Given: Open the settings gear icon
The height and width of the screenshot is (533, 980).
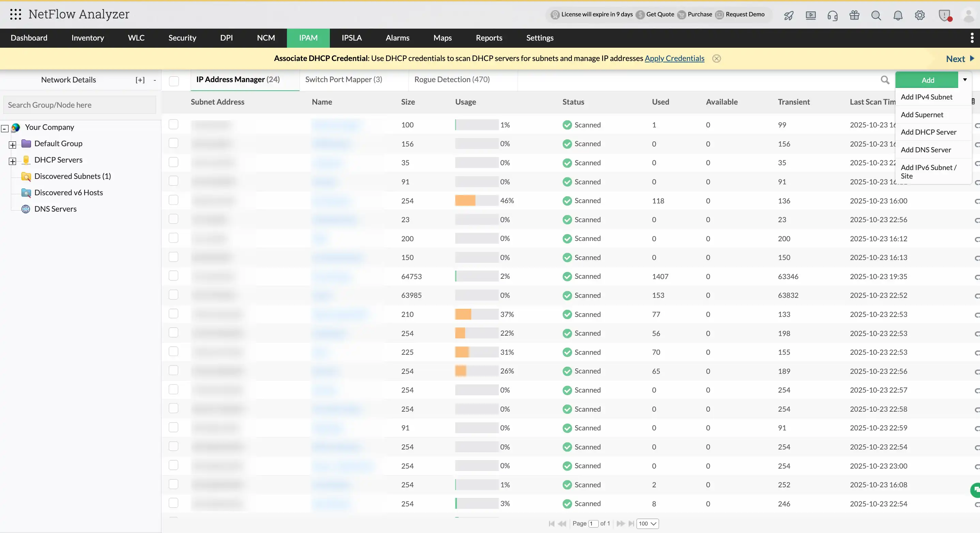Looking at the screenshot, I should (919, 15).
